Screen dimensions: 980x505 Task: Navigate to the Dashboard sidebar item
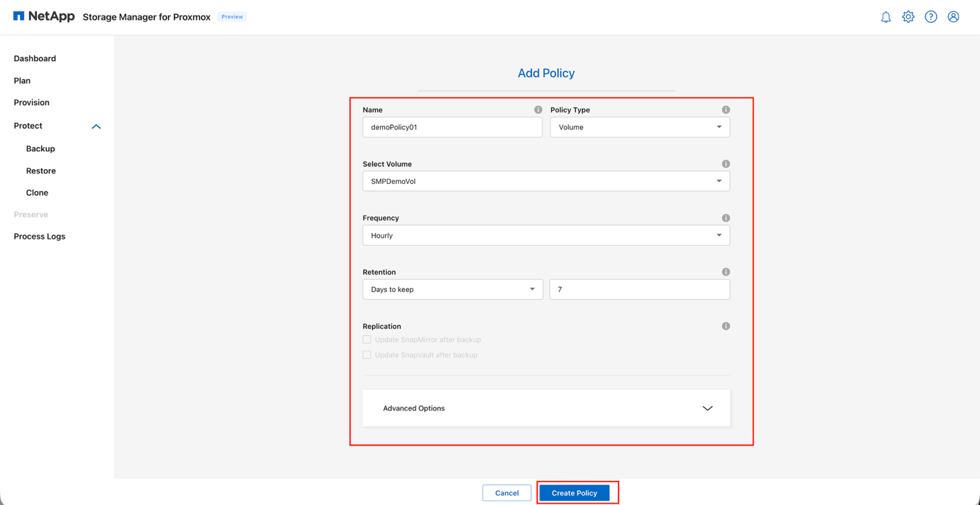point(35,58)
